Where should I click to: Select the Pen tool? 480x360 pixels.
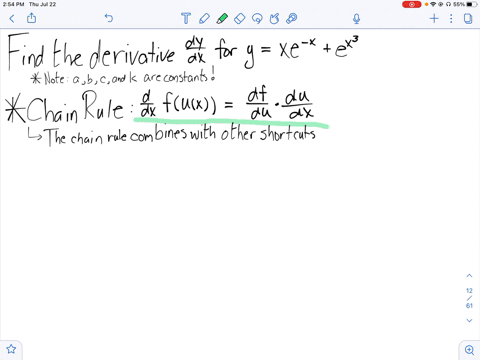tap(204, 18)
